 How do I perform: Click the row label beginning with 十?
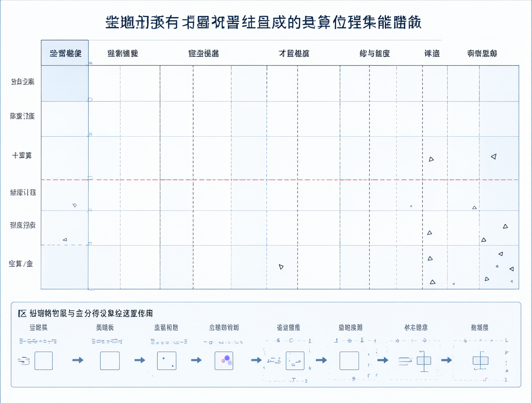[22, 156]
